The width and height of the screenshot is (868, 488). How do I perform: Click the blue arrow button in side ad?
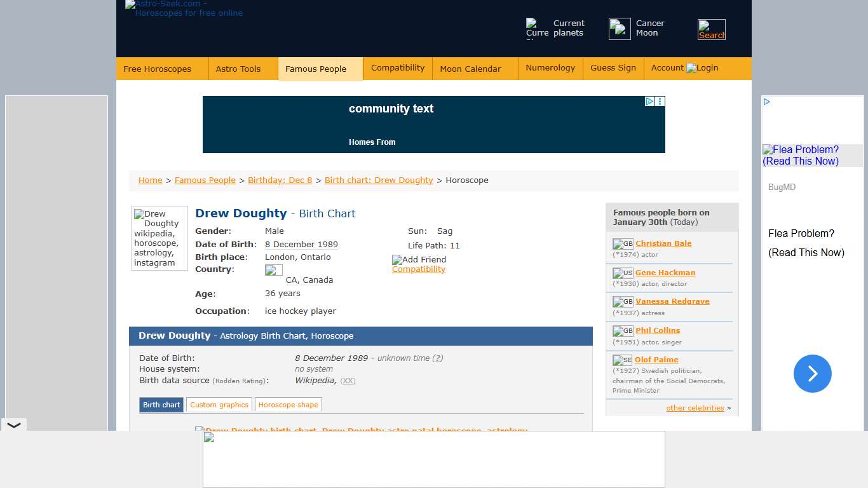(x=812, y=374)
